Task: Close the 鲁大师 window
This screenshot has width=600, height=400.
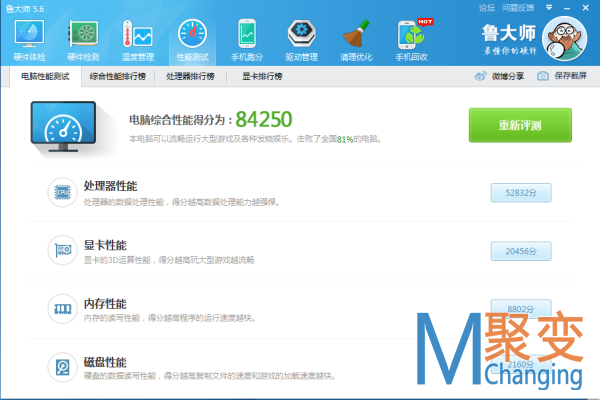Action: [585, 8]
